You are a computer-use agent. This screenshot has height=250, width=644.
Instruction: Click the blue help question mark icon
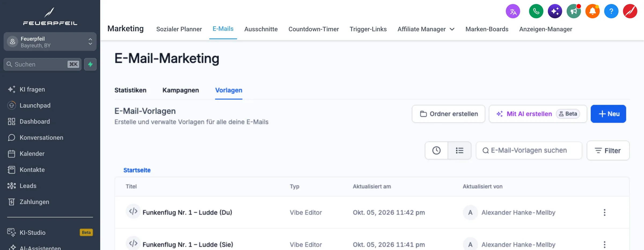point(611,11)
